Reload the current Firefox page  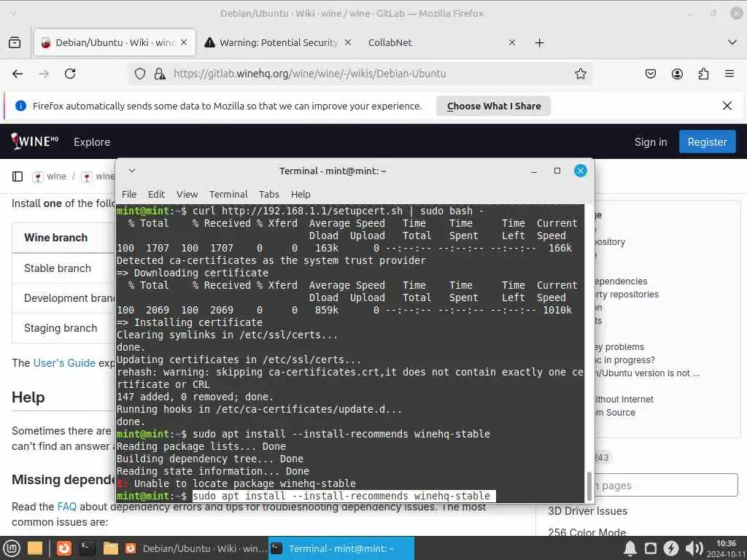[70, 74]
